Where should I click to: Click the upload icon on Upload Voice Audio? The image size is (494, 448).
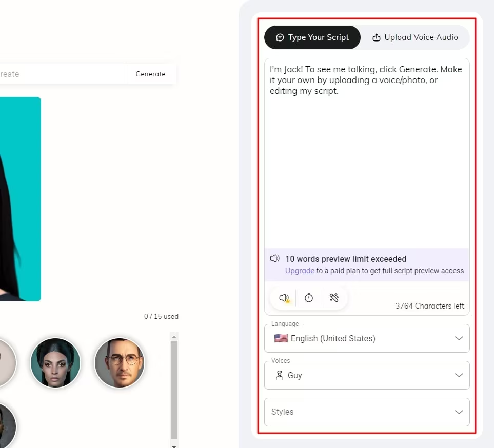pos(377,37)
